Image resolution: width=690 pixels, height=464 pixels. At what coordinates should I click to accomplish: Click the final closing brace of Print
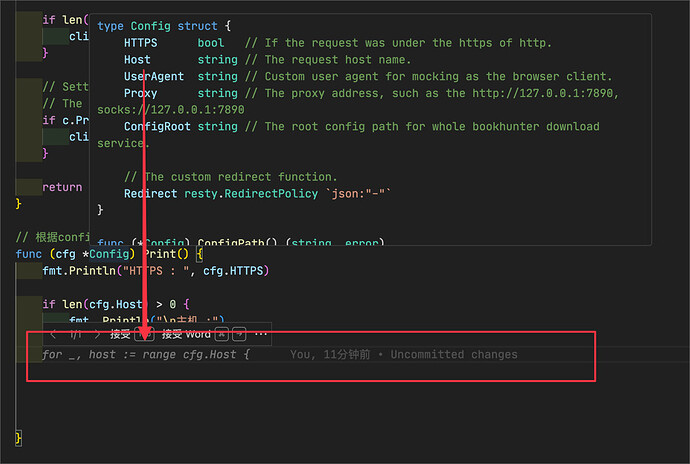(18, 438)
